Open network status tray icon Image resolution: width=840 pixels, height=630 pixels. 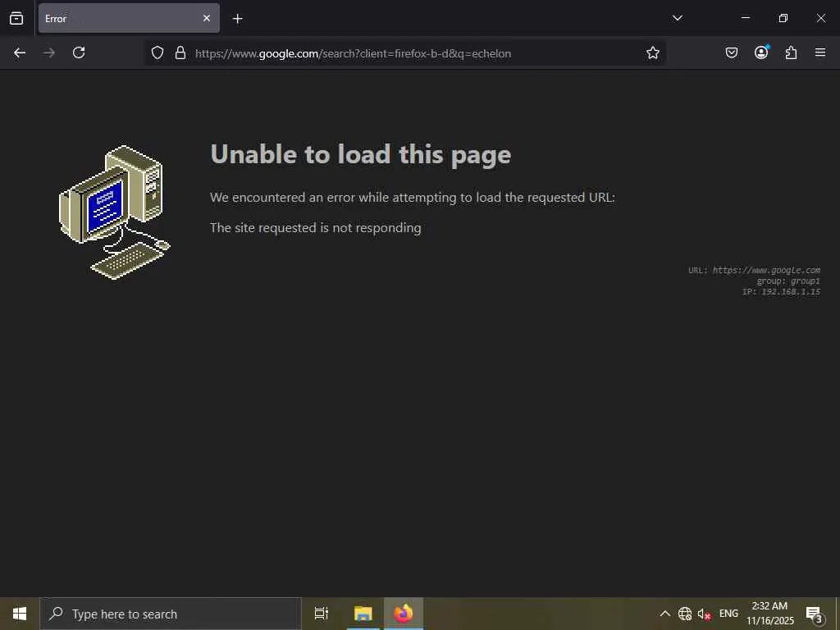coord(685,614)
